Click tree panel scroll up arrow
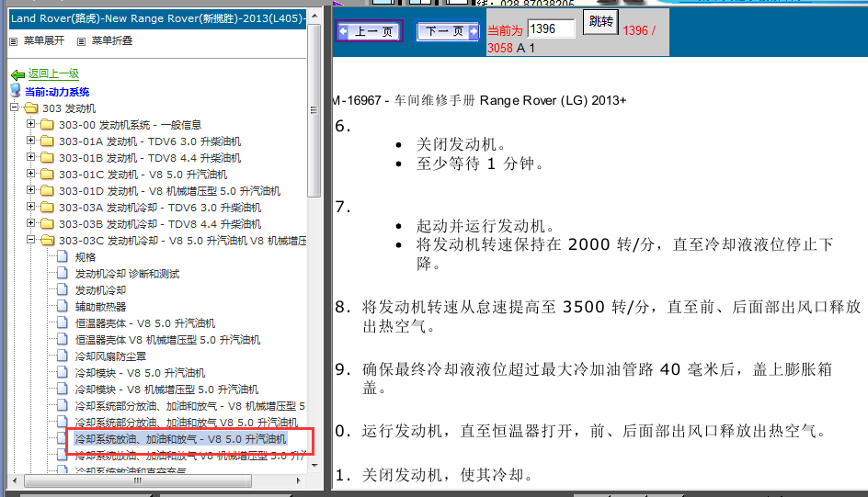The height and width of the screenshot is (497, 868). [314, 16]
